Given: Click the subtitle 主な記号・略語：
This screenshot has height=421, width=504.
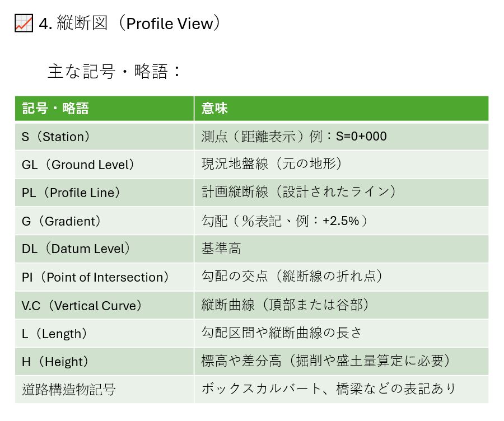Looking at the screenshot, I should click(x=115, y=72).
